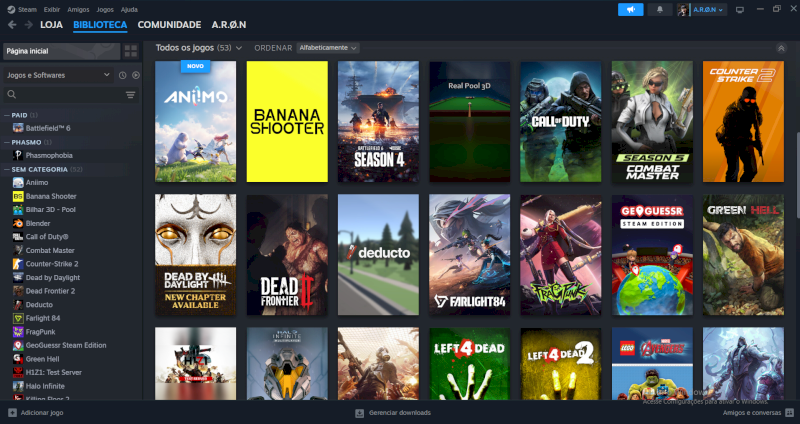Open the Left 4 Dead 2 cover
The image size is (800, 424).
pos(561,364)
